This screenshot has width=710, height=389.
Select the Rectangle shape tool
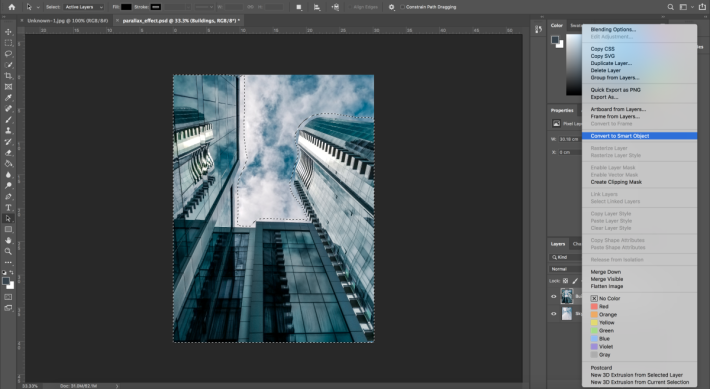tap(8, 229)
